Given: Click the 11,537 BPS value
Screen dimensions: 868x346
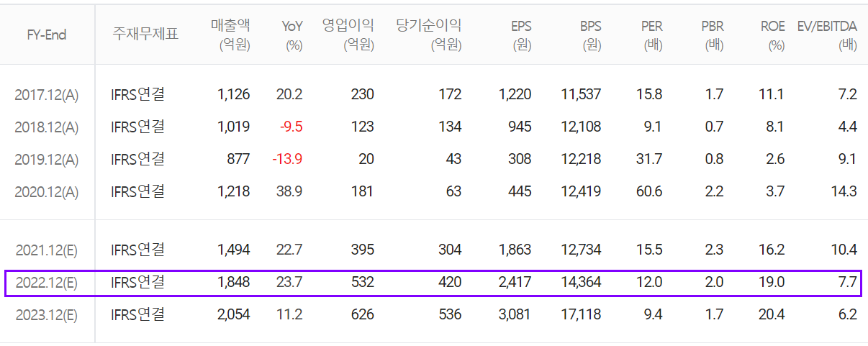Looking at the screenshot, I should coord(581,94).
